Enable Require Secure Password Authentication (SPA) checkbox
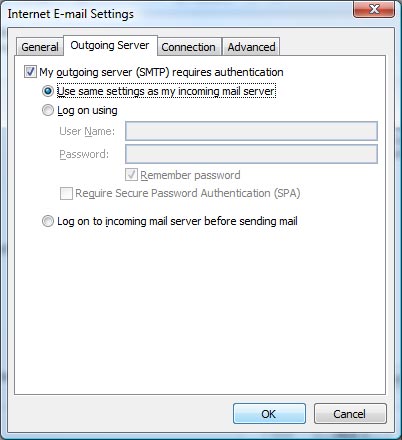Image resolution: width=402 pixels, height=440 pixels. (66, 193)
